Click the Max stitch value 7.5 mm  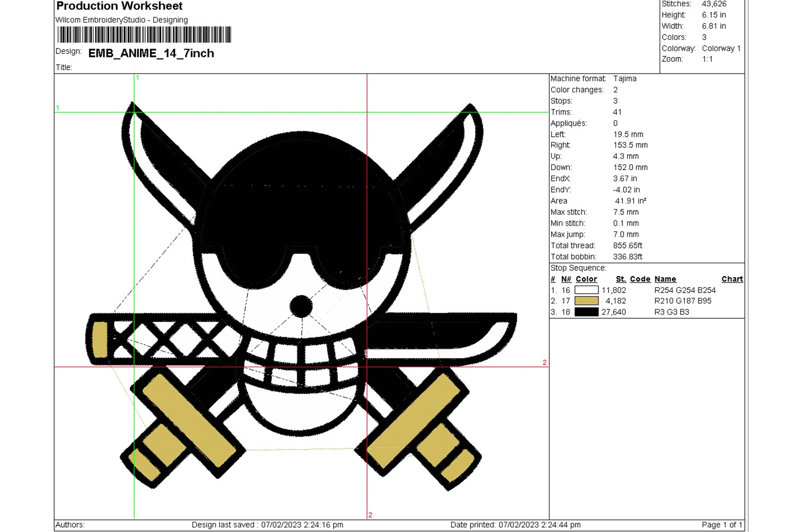626,212
